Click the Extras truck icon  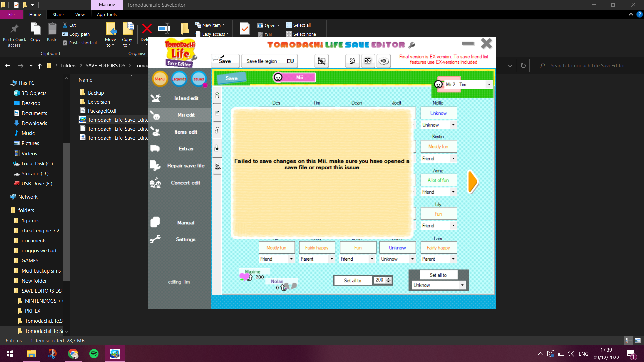155,148
